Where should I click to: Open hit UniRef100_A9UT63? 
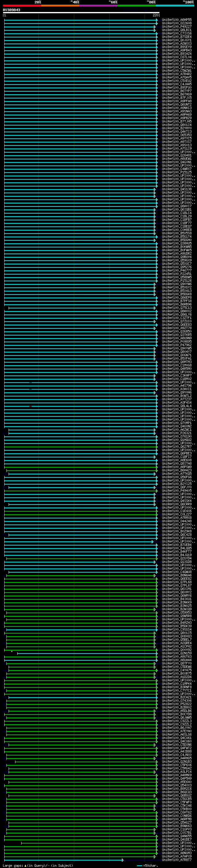click(176, 656)
